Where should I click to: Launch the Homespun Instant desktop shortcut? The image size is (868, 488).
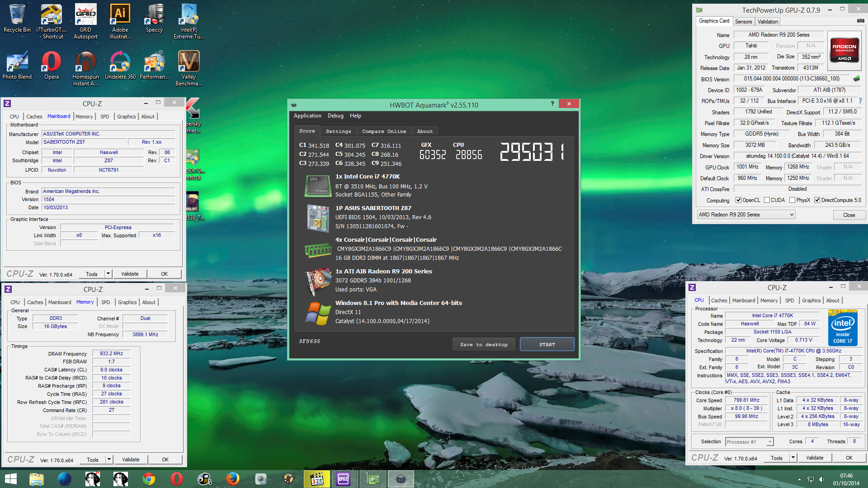pos(85,68)
